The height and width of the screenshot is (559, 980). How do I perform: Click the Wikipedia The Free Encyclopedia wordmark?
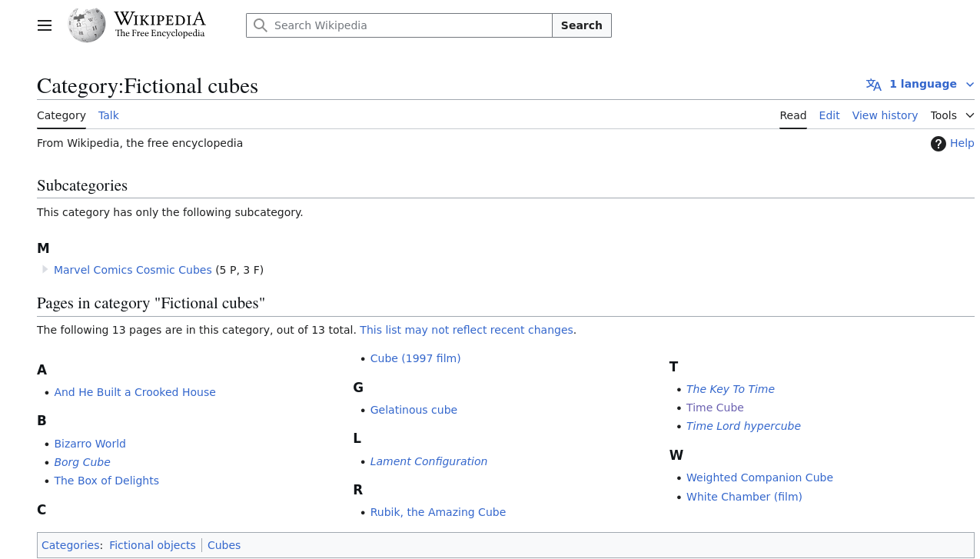point(160,25)
